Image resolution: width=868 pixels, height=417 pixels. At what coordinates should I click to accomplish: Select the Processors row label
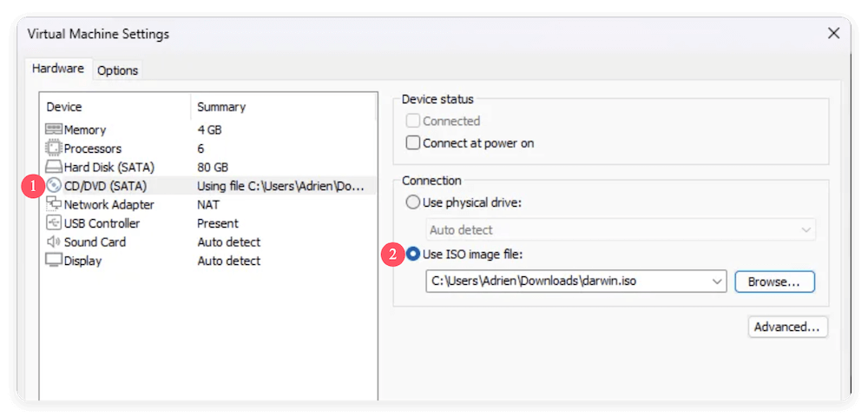pos(93,149)
